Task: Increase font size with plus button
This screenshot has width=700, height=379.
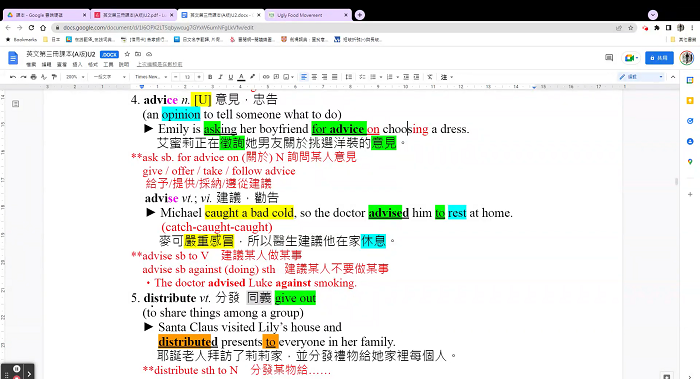Action: 199,77
